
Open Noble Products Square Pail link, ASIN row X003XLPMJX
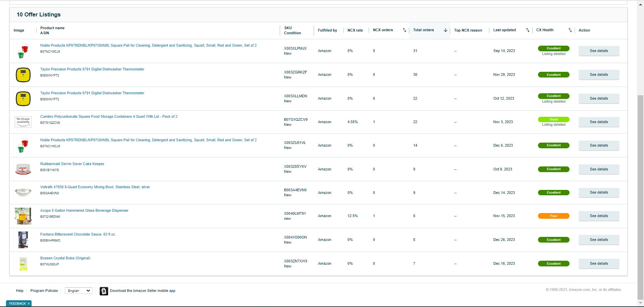point(148,46)
